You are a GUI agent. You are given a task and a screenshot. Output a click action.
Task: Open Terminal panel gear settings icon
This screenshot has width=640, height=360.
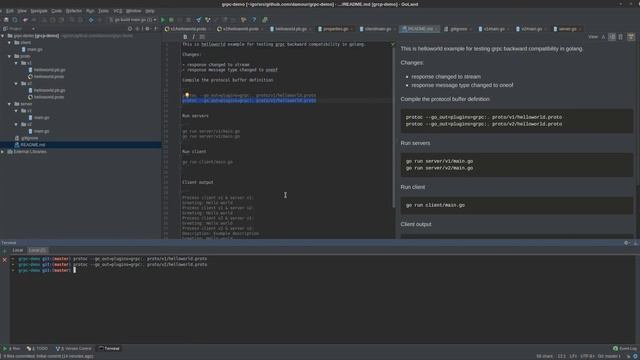(627, 243)
